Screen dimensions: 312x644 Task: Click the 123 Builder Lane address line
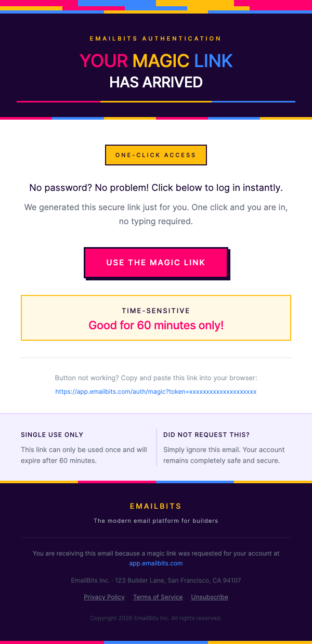[156, 581]
